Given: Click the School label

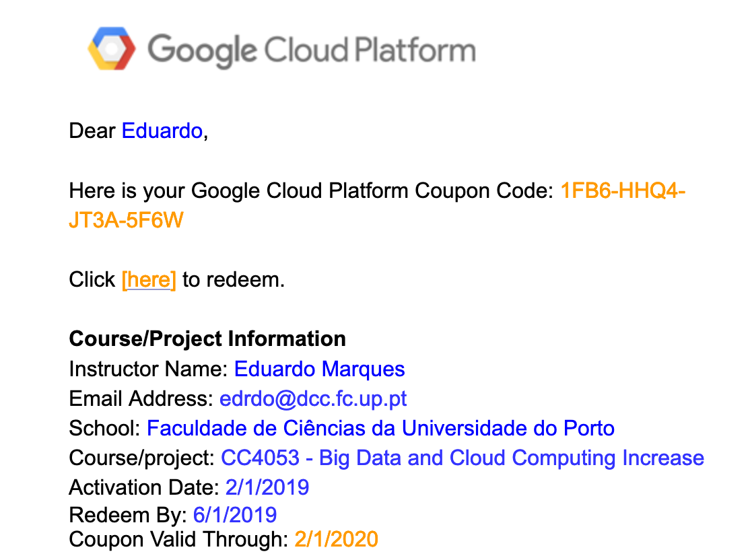Looking at the screenshot, I should 105,429.
